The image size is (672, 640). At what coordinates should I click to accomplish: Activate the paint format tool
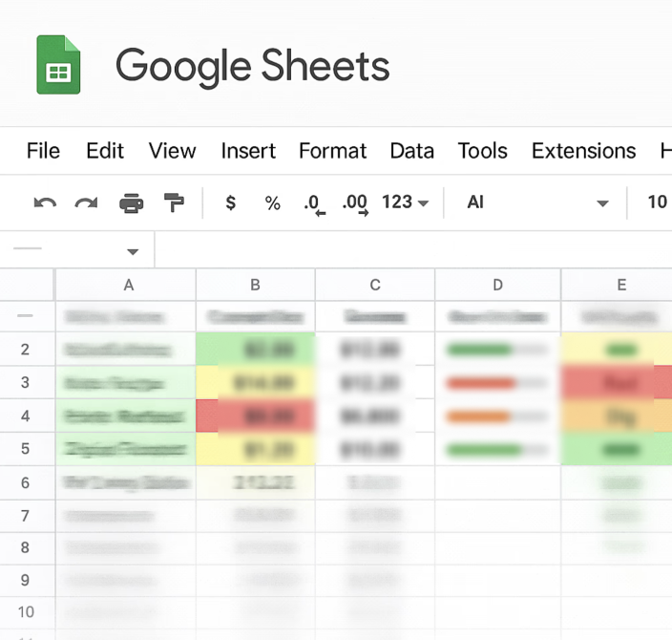coord(174,203)
